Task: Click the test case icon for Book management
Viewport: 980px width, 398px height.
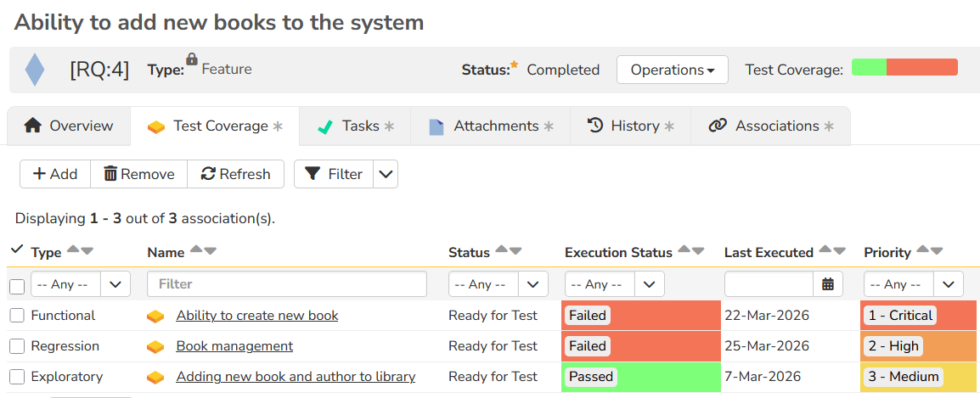Action: (155, 347)
